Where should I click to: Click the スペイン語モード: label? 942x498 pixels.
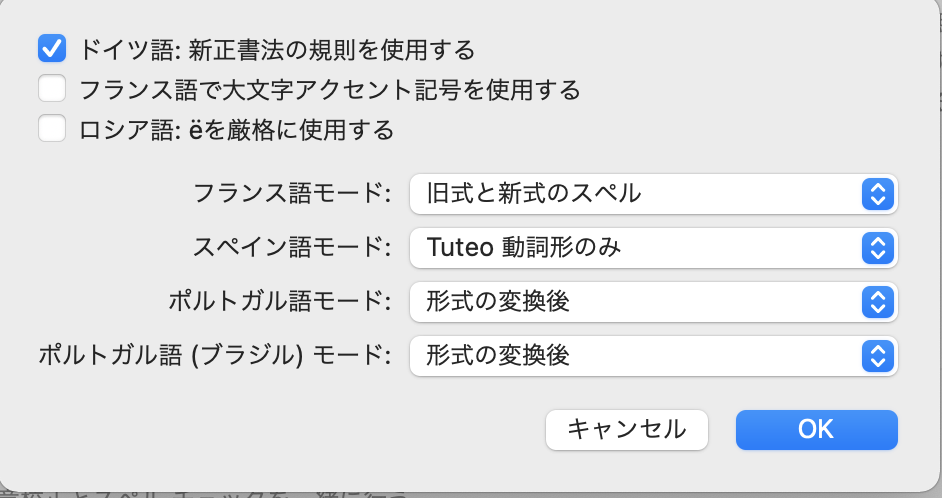292,248
